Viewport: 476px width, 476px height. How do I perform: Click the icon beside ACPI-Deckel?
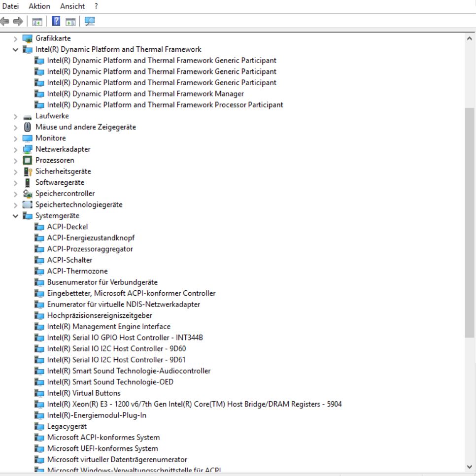click(x=39, y=227)
